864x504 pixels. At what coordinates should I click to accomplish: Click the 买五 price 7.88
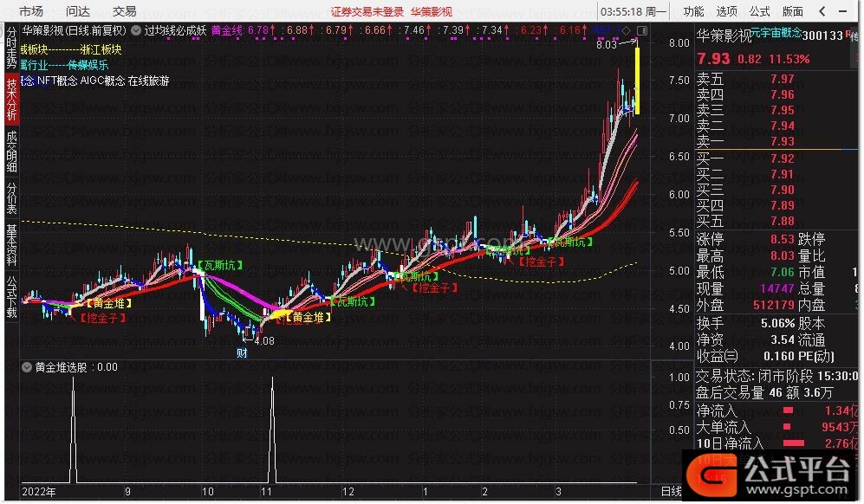click(783, 222)
